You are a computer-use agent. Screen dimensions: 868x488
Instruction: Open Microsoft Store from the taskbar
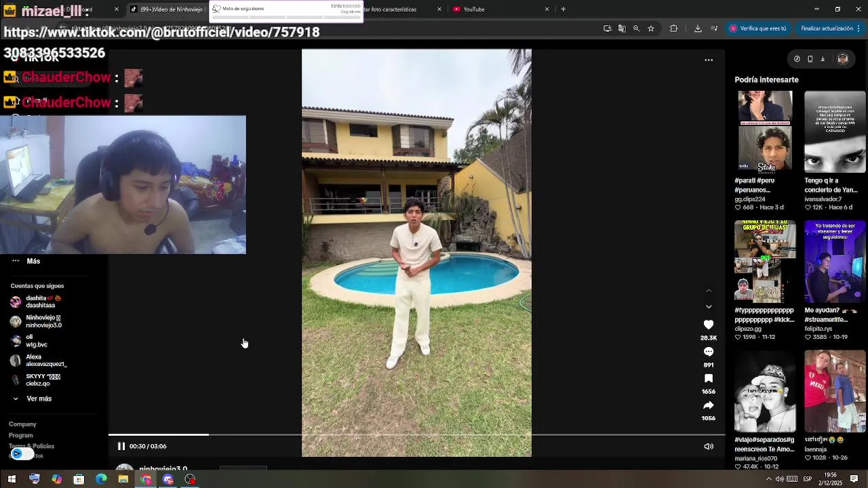(79, 479)
